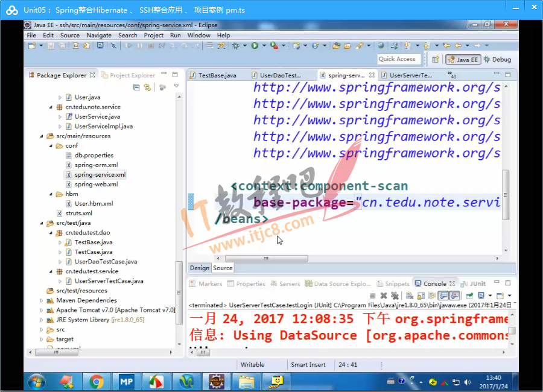543x392 pixels.
Task: Toggle Pin Console icon
Action: pyautogui.click(x=469, y=296)
